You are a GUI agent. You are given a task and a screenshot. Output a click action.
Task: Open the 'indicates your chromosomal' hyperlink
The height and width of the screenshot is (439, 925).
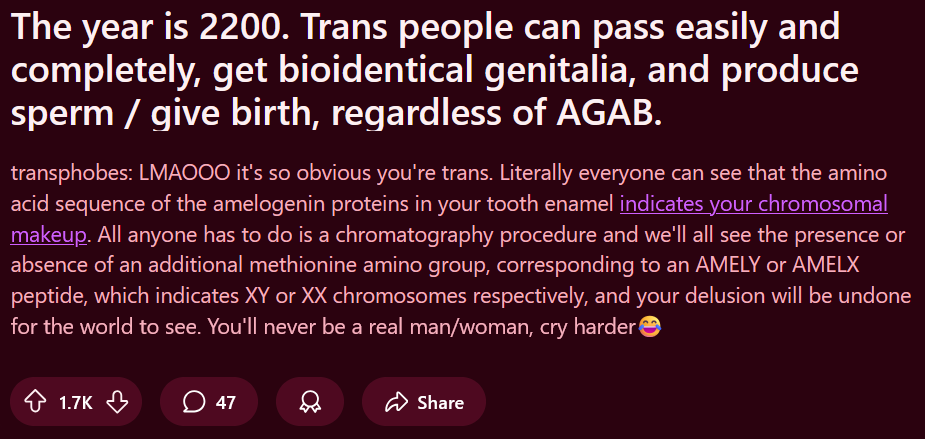tap(753, 204)
